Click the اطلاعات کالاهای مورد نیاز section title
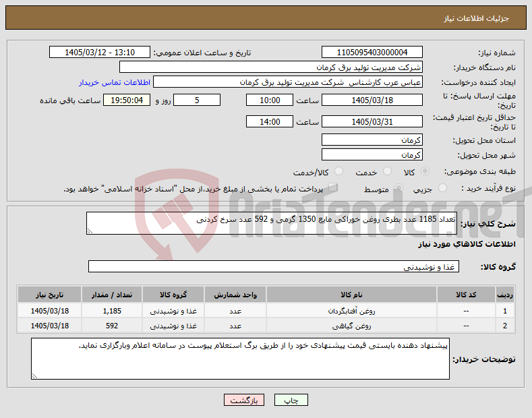The width and height of the screenshot is (532, 418). click(467, 244)
